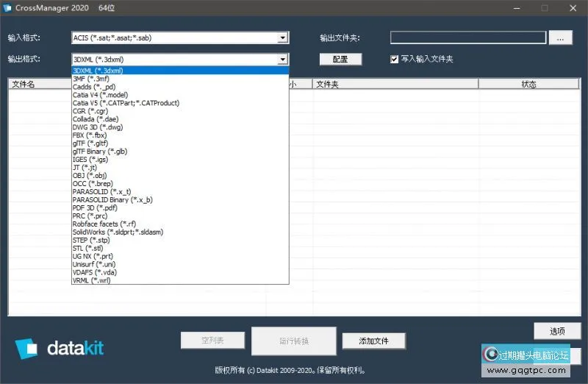The height and width of the screenshot is (384, 588).
Task: Toggle the 写入输入文件夹 checkbox
Action: coord(395,59)
